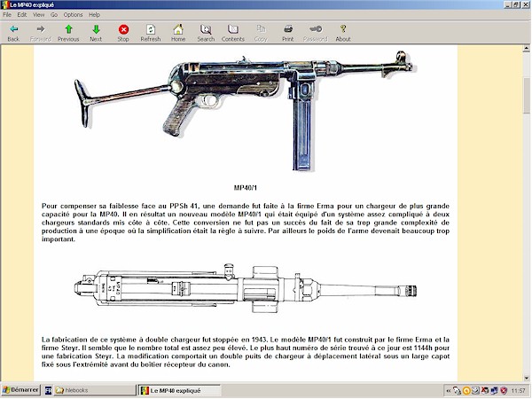Open the About dialog
The width and height of the screenshot is (532, 399).
pyautogui.click(x=343, y=34)
